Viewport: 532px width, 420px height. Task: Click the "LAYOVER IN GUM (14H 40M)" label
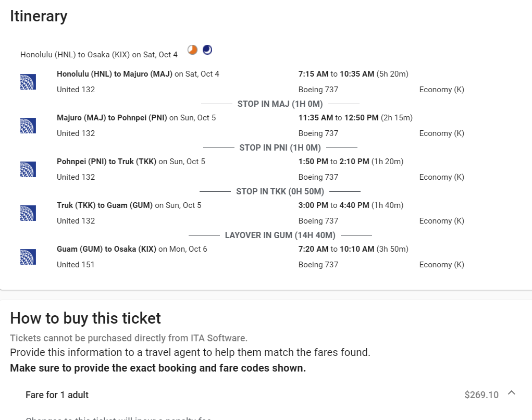pos(280,236)
